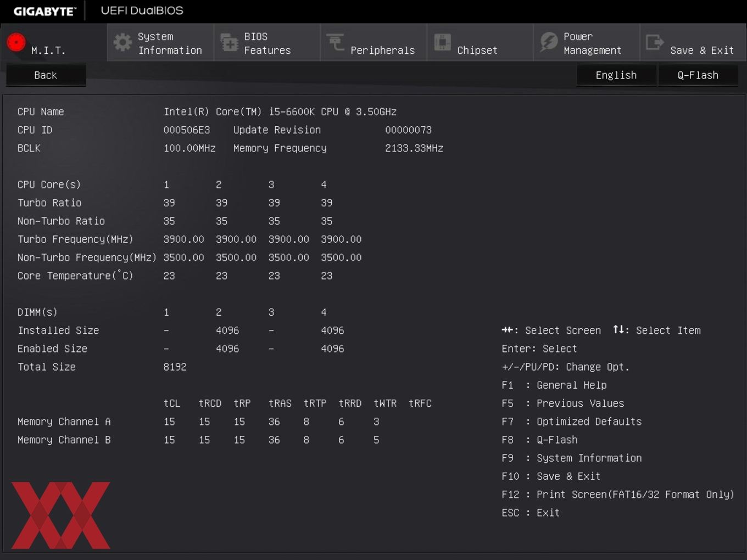Click the Memory Frequency value 2133.33MHz

[x=414, y=148]
